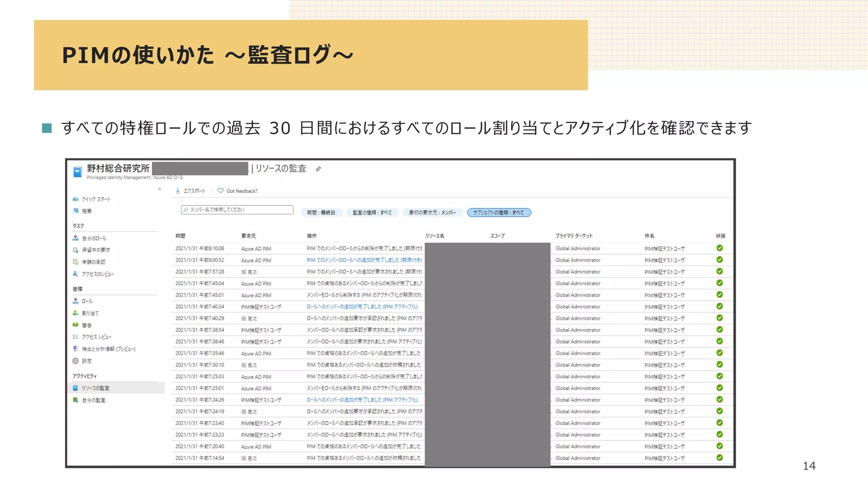Screen dimensions: 868x488
Task: Select 畑 寛之 in the 7:57:28 row
Action: (249, 272)
